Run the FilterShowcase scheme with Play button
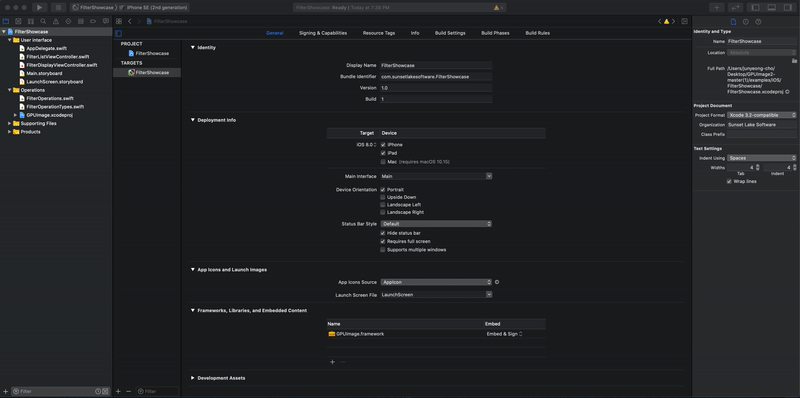 pyautogui.click(x=40, y=8)
